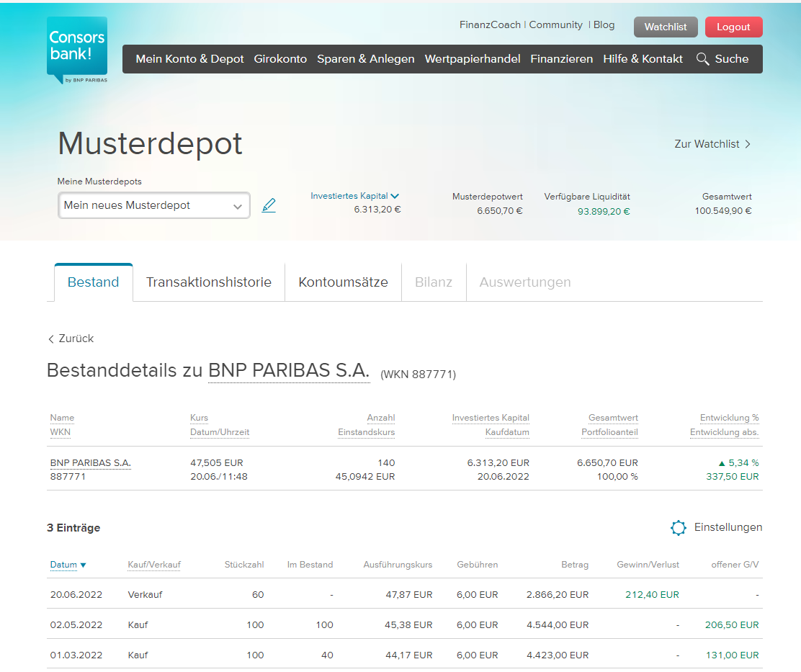Click the 100.549,90 € Gesamtwert value
801x672 pixels.
723,211
